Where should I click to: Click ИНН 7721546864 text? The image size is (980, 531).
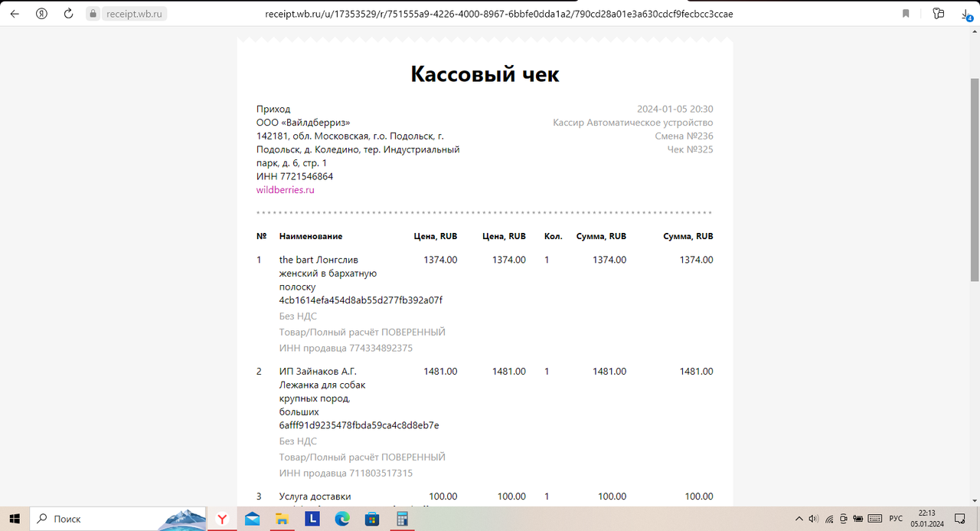pyautogui.click(x=295, y=176)
